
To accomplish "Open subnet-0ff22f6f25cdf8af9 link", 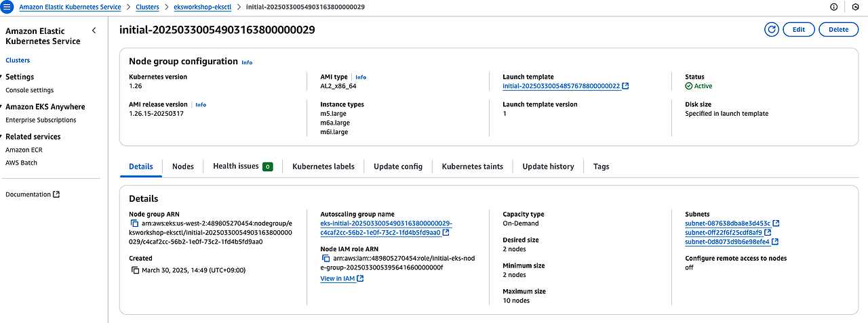I will (728, 232).
